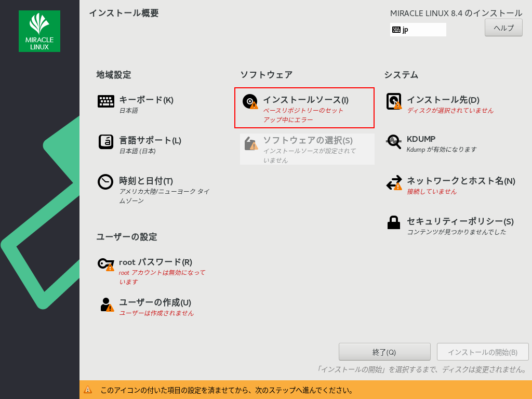This screenshot has width=532, height=399.
Task: Select the installation source disc icon
Action: 250,101
